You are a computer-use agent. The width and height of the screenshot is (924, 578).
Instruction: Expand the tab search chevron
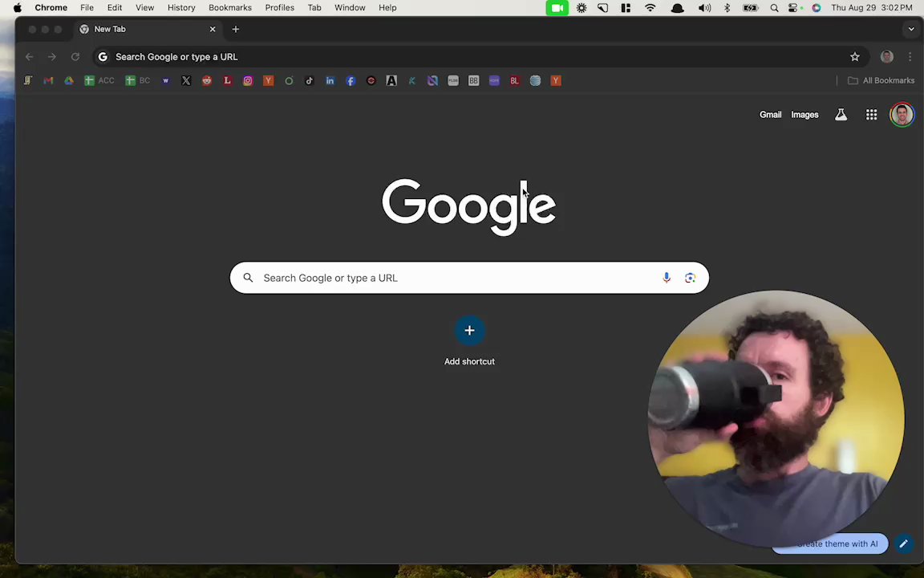coord(911,29)
